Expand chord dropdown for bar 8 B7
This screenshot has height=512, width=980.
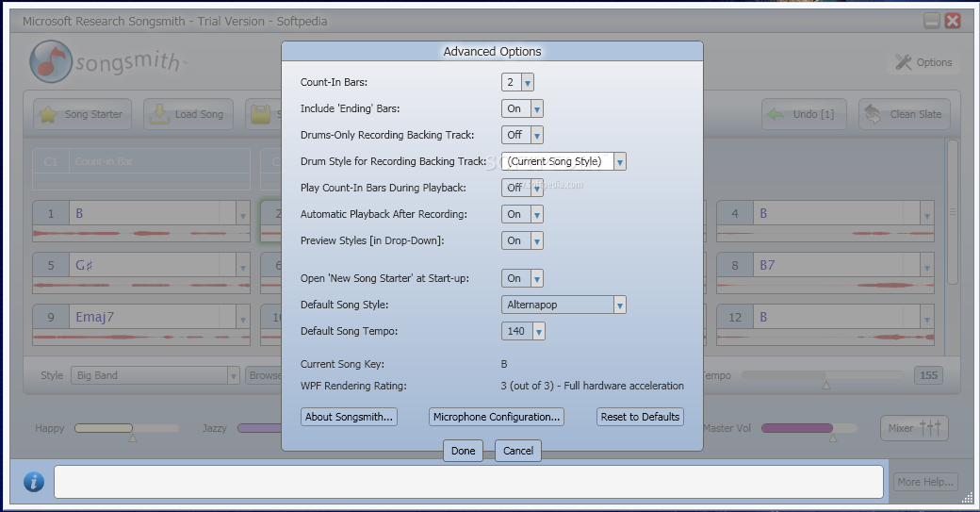pyautogui.click(x=927, y=266)
